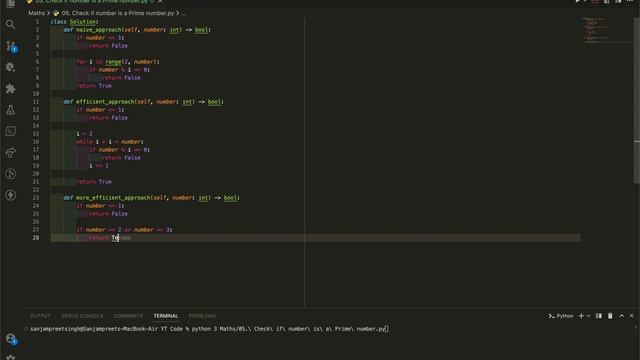Click return True on line 9
The width and height of the screenshot is (640, 360).
[94, 86]
